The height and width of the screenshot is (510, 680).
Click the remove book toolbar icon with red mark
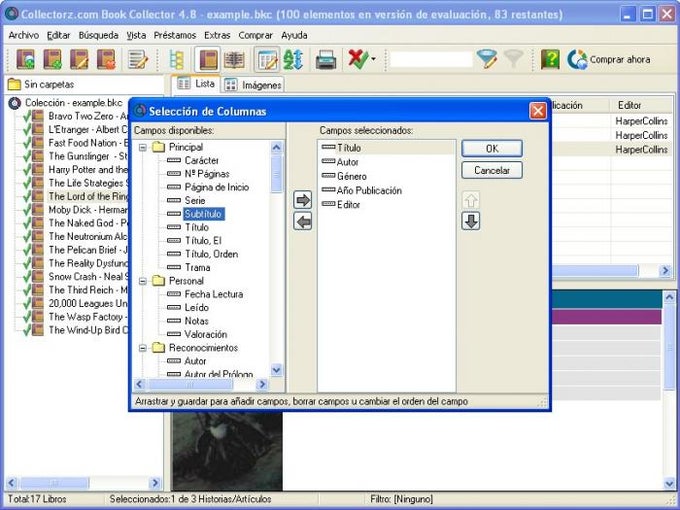[106, 59]
